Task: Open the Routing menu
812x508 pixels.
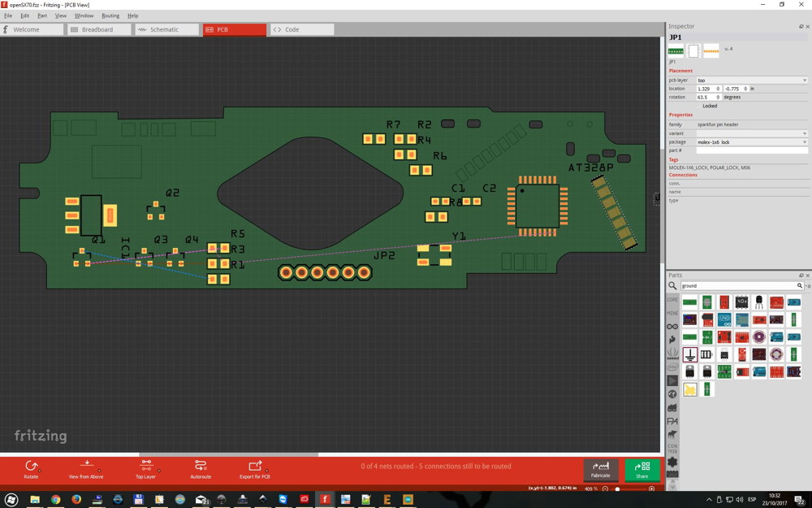Action: point(110,15)
